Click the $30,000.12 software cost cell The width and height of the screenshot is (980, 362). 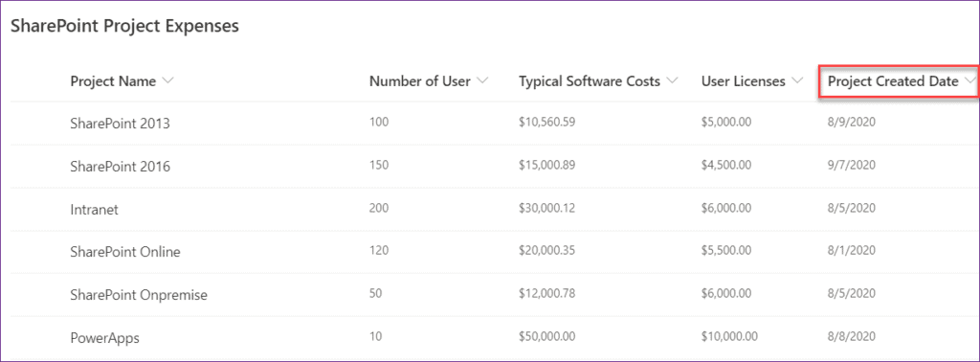tap(546, 208)
